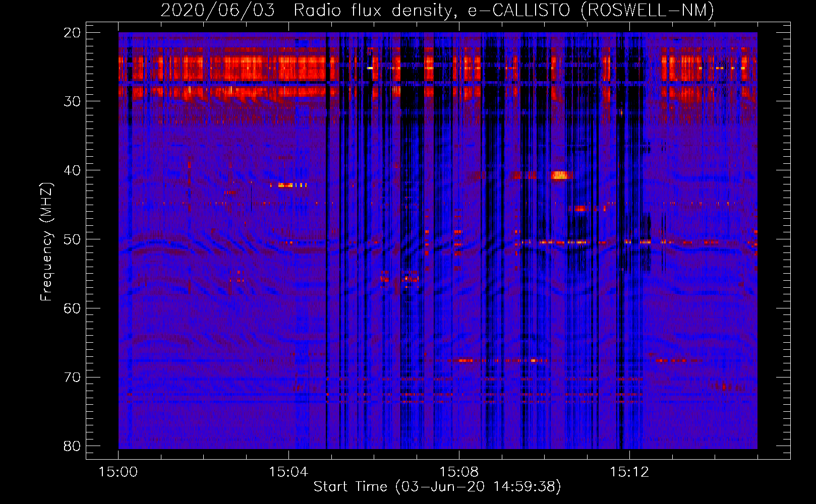Screen dimensions: 816x504
Task: Click the '15:12' time tick label
Action: point(629,472)
